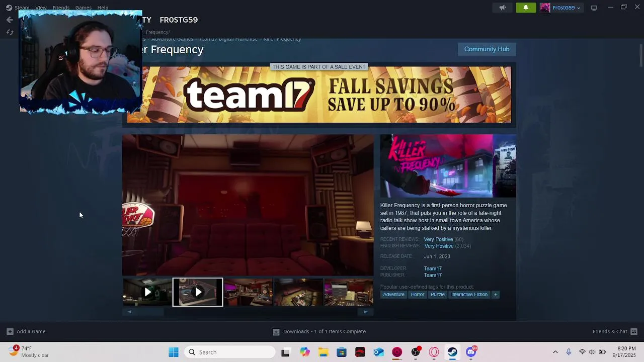Click the media strip left arrow

(x=129, y=312)
